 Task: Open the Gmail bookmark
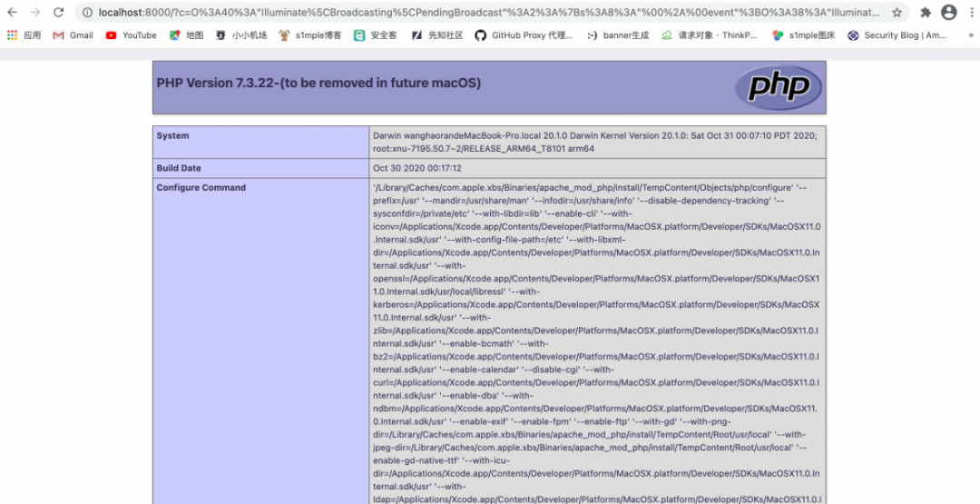pyautogui.click(x=73, y=35)
